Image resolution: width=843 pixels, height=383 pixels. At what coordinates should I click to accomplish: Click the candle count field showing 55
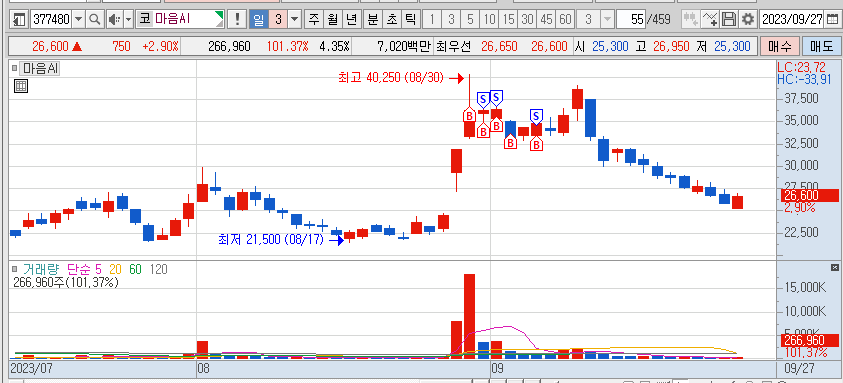tap(631, 20)
